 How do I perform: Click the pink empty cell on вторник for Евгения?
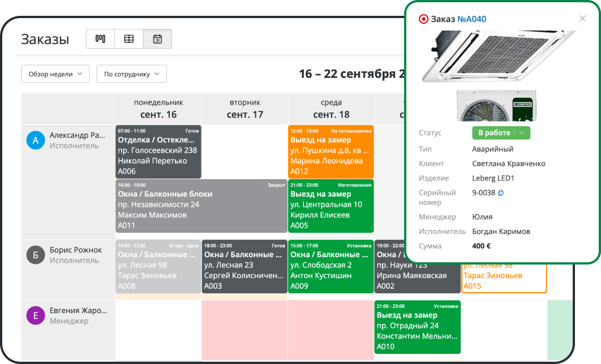point(244,330)
